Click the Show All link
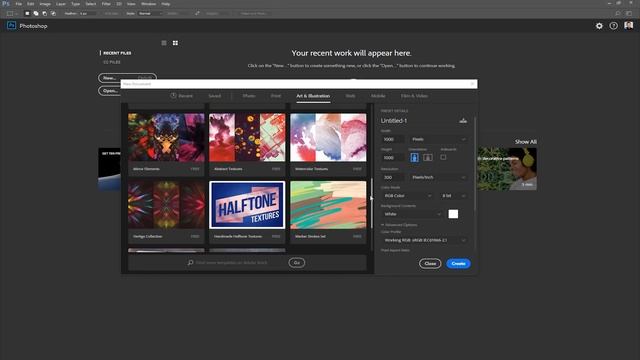This screenshot has height=360, width=640. click(526, 142)
